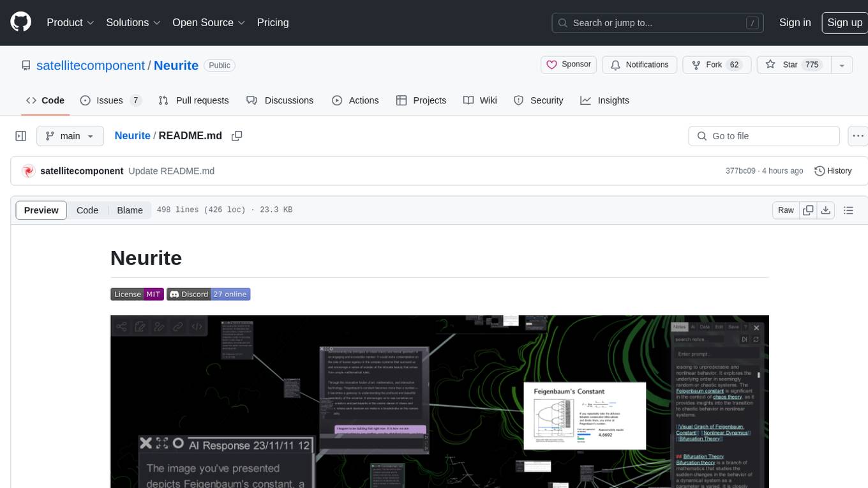
Task: Open the Wiki tab
Action: point(480,100)
